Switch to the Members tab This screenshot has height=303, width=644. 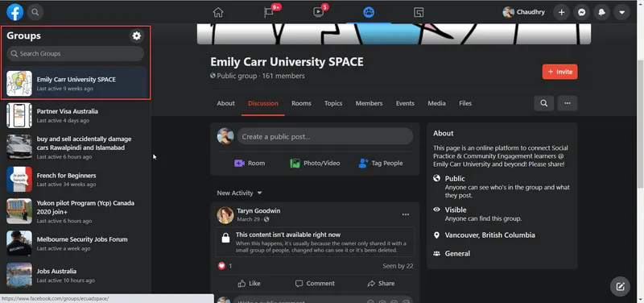point(369,104)
